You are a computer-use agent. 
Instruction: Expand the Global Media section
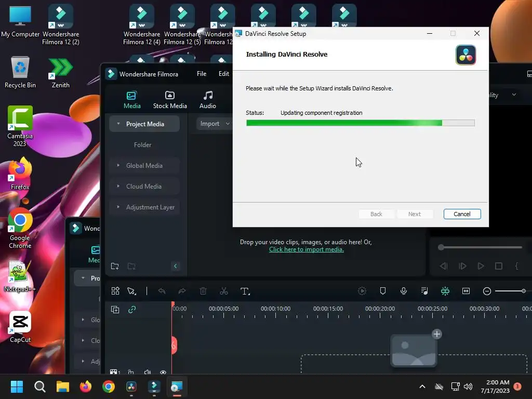click(x=118, y=165)
